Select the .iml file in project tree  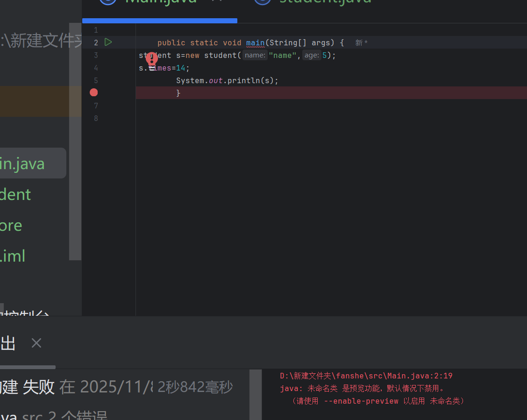[x=13, y=256]
